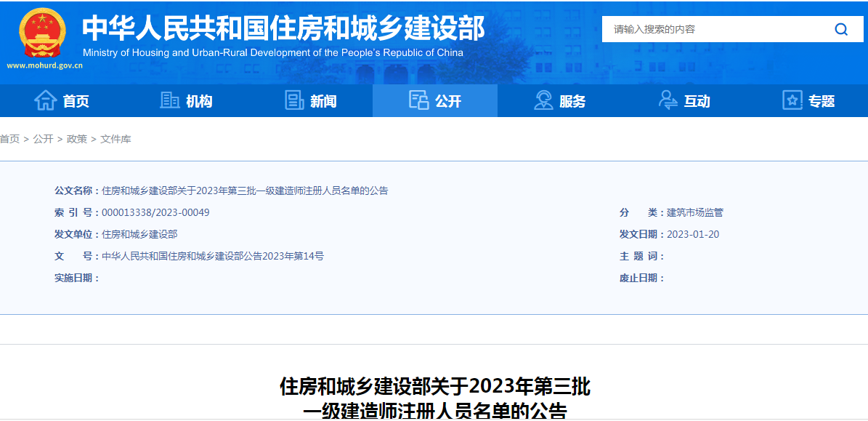This screenshot has height=421, width=868.
Task: Go to the 新闻 navigation tab
Action: (x=311, y=101)
